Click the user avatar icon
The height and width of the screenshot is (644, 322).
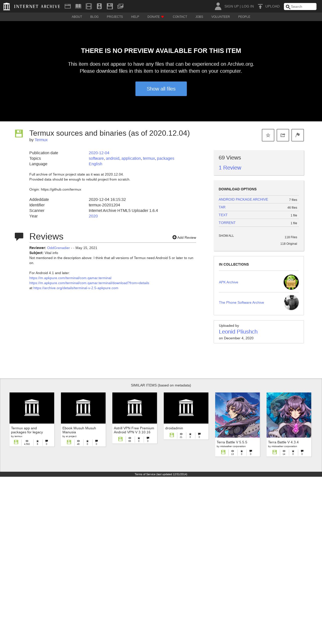click(218, 6)
